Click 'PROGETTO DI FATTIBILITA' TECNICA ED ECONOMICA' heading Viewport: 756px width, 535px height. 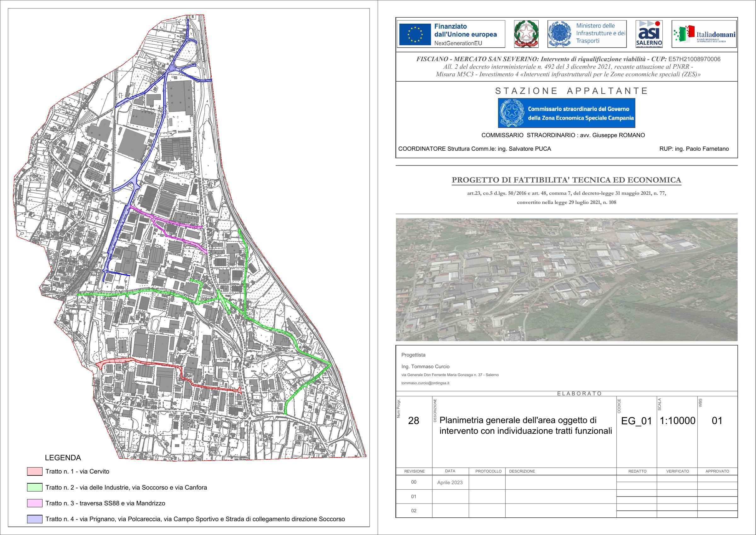pyautogui.click(x=566, y=180)
